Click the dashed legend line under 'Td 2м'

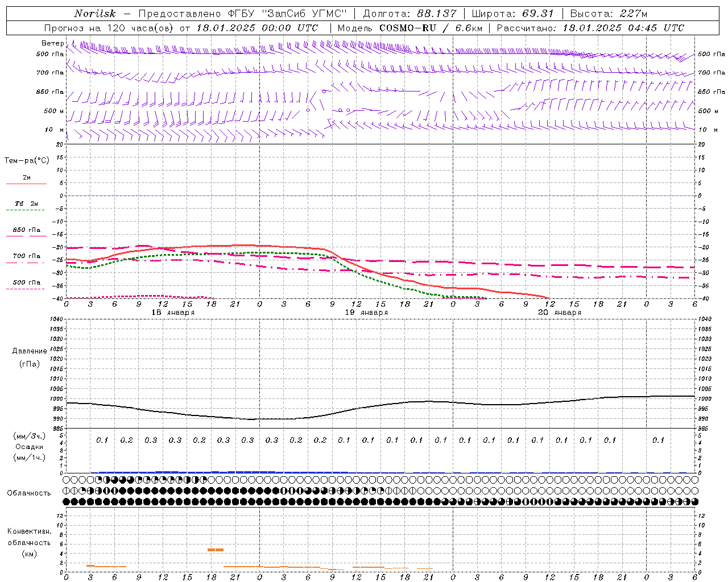point(26,210)
